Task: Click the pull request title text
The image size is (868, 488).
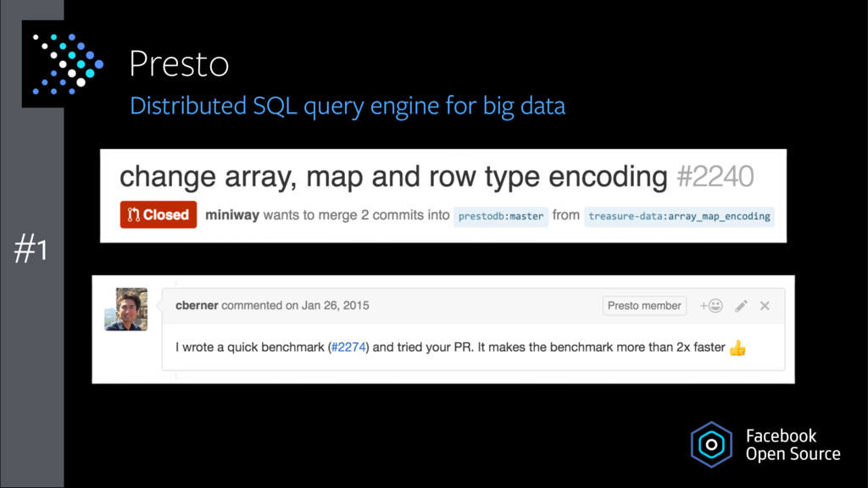Action: (393, 177)
